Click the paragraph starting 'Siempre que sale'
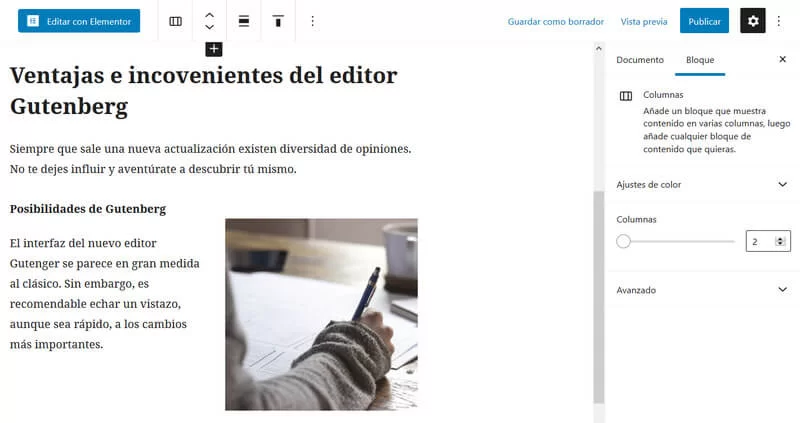The width and height of the screenshot is (800, 423). click(210, 159)
